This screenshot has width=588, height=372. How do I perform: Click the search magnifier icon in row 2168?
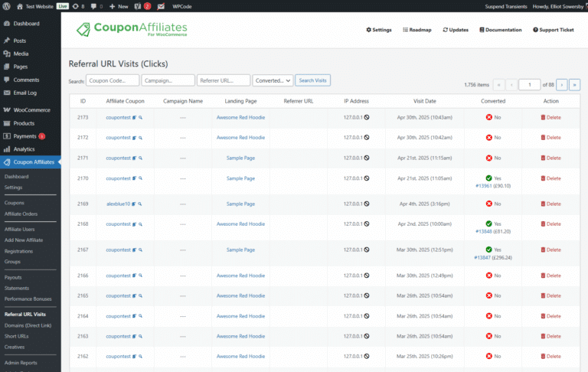click(140, 224)
